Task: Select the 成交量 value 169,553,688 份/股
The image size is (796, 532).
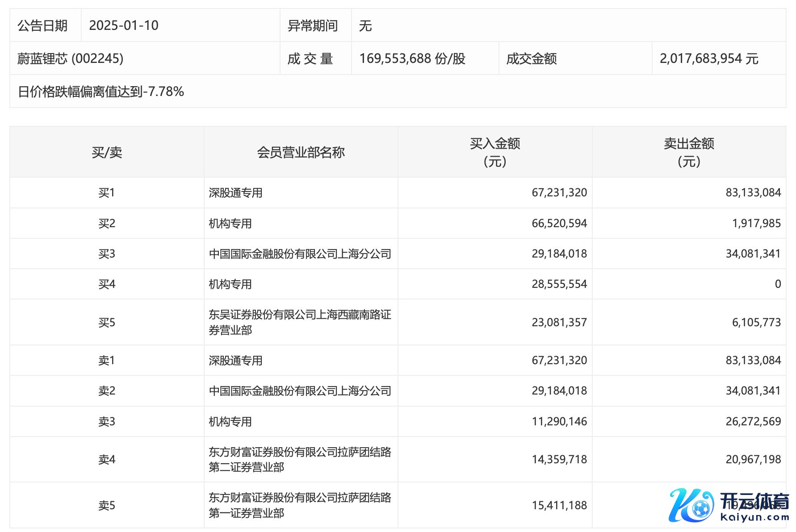Action: [412, 58]
